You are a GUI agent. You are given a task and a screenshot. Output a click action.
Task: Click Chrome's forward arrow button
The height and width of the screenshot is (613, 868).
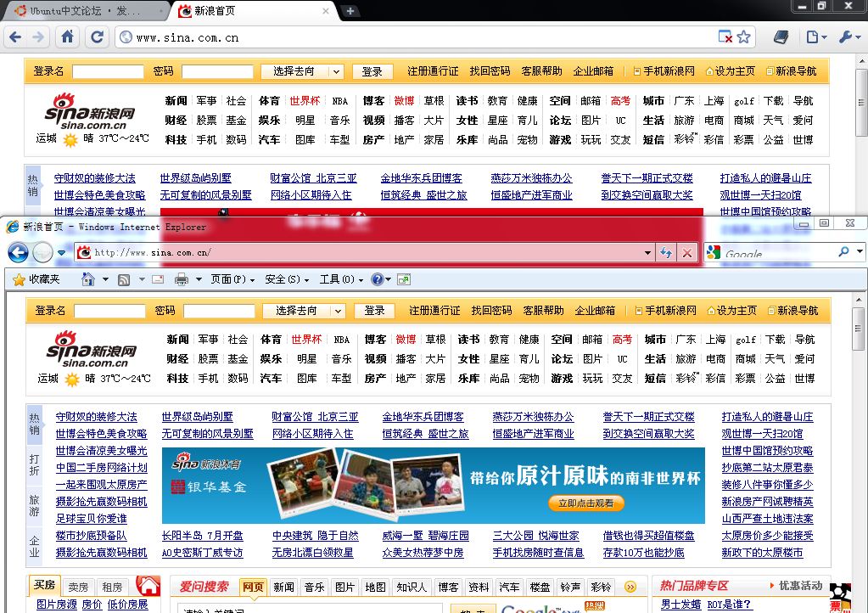click(38, 37)
